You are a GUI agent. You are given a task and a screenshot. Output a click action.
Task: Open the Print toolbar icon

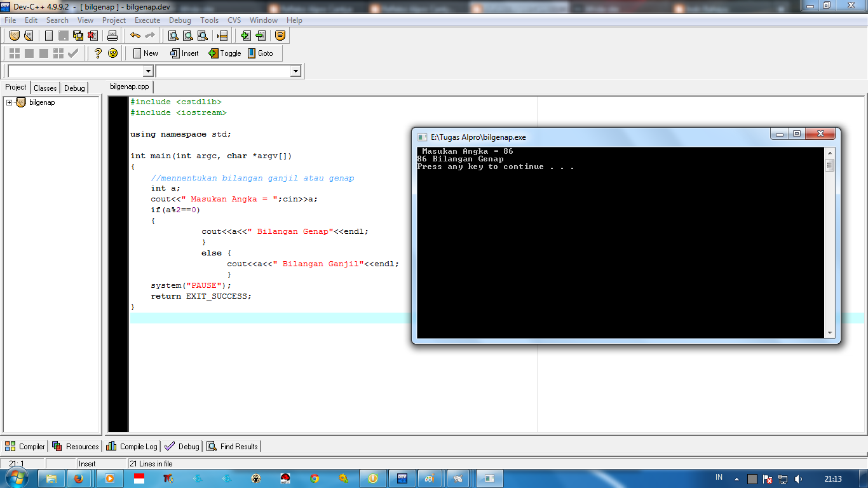click(x=112, y=36)
